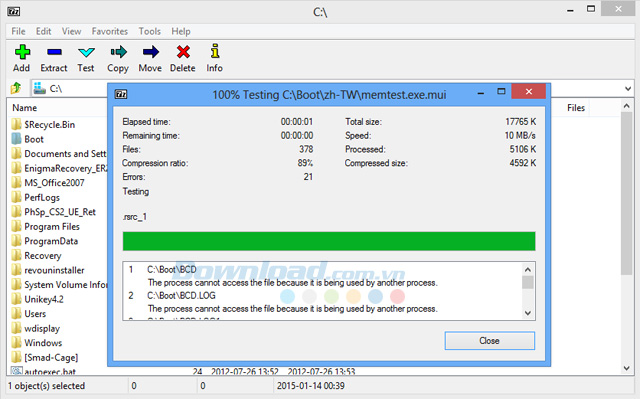Run the Test checkmark tool

[x=86, y=52]
